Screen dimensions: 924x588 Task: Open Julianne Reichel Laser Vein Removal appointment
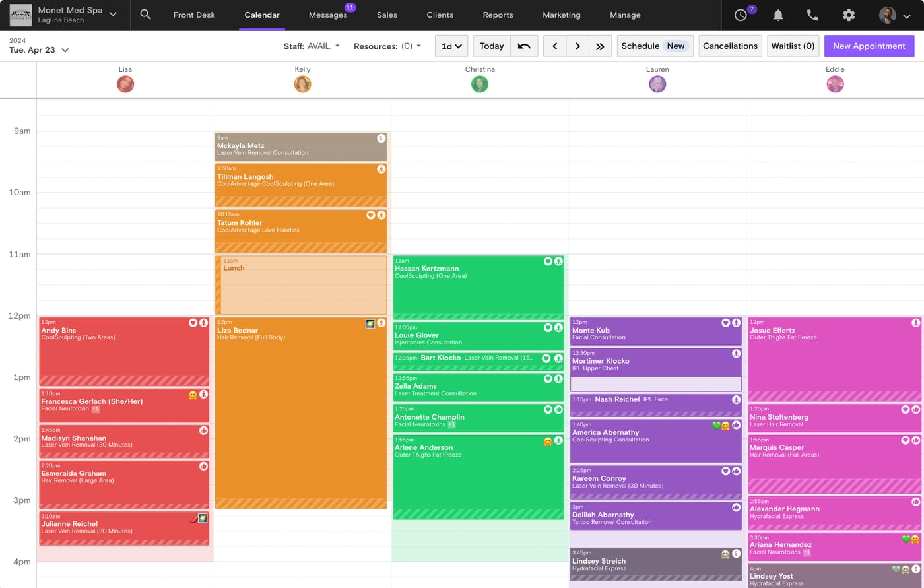click(124, 529)
